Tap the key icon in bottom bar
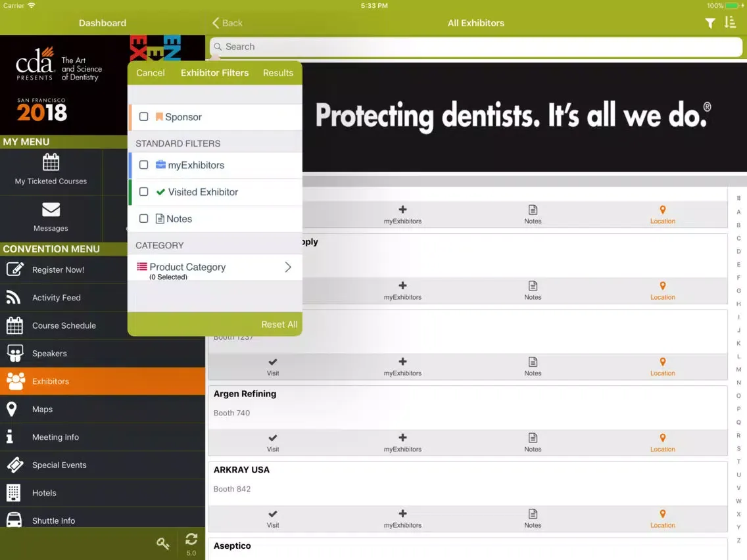747x560 pixels. coord(163,544)
